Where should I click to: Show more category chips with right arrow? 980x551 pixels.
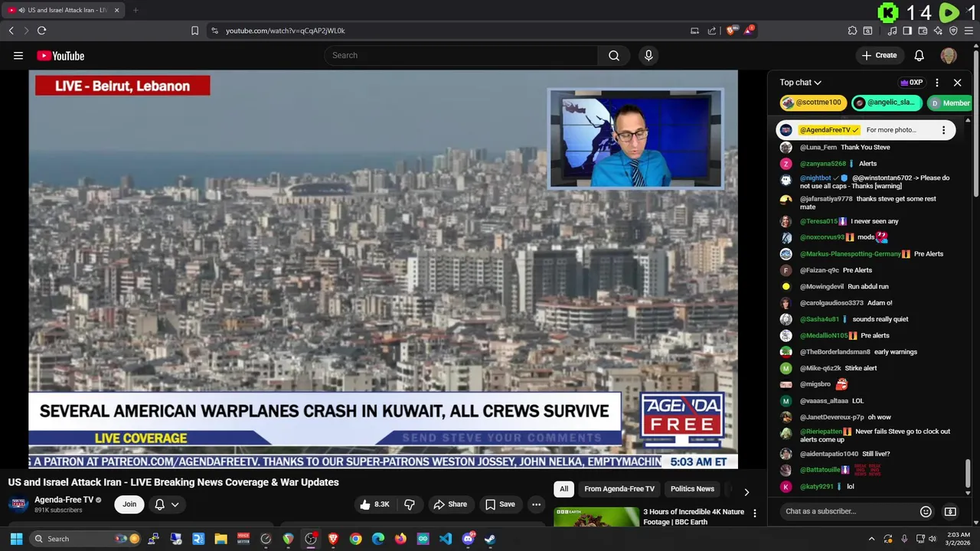746,492
